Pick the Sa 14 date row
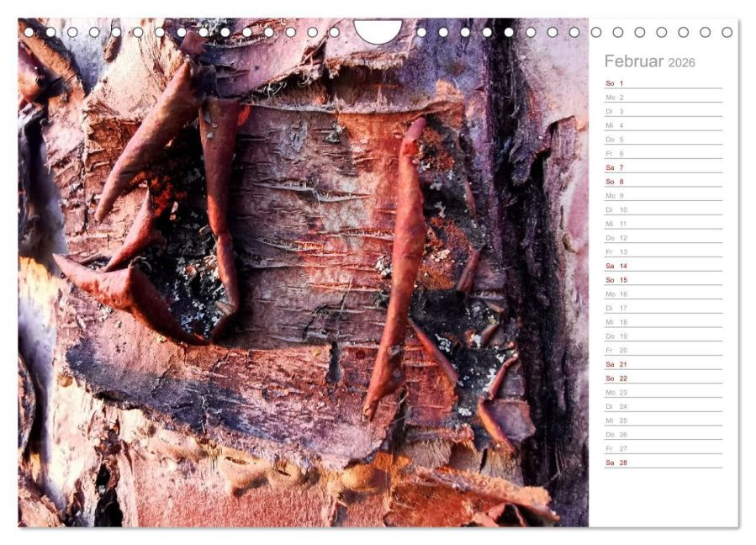This screenshot has height=545, width=756. point(663,266)
